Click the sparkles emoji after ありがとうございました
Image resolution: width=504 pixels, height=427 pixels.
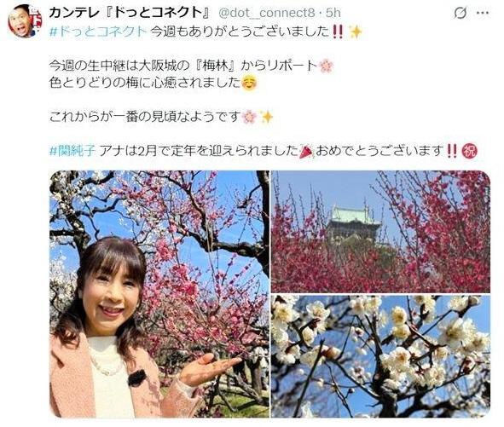click(x=355, y=32)
